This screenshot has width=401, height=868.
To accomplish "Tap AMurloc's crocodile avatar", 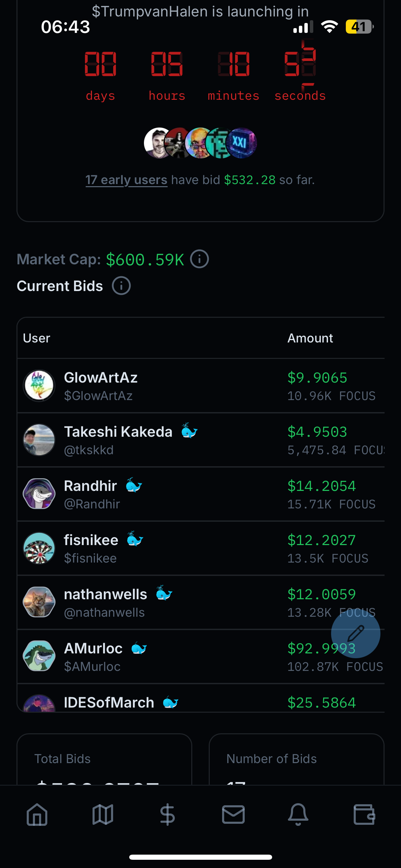I will click(39, 656).
